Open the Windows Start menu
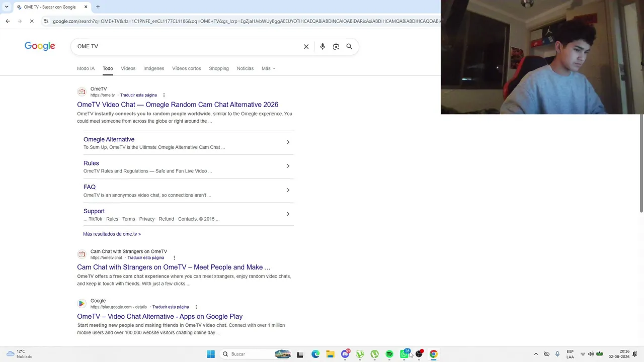 tap(211, 354)
